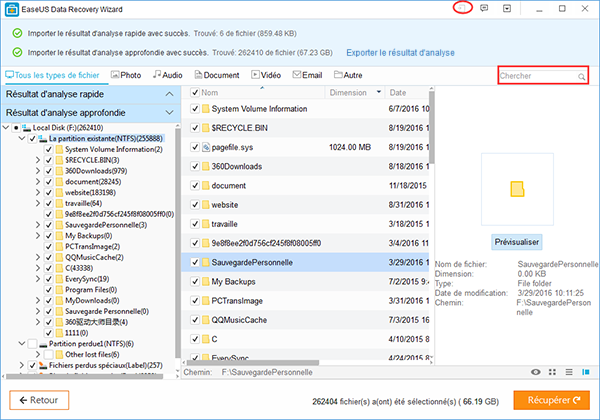Viewport: 600px width, 420px height.
Task: Check the Partition perdue1(NTFS) checkbox
Action: click(x=32, y=344)
